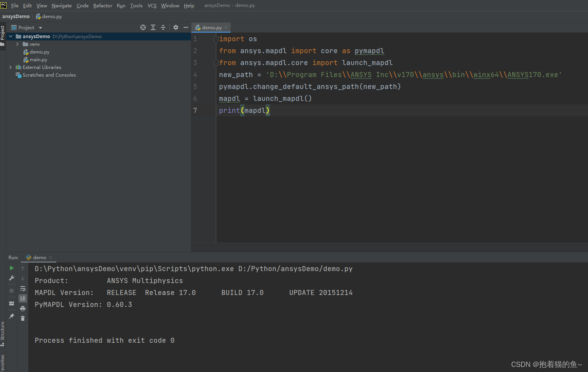588x372 pixels.
Task: Collapse all items in Project panel
Action: point(163,27)
